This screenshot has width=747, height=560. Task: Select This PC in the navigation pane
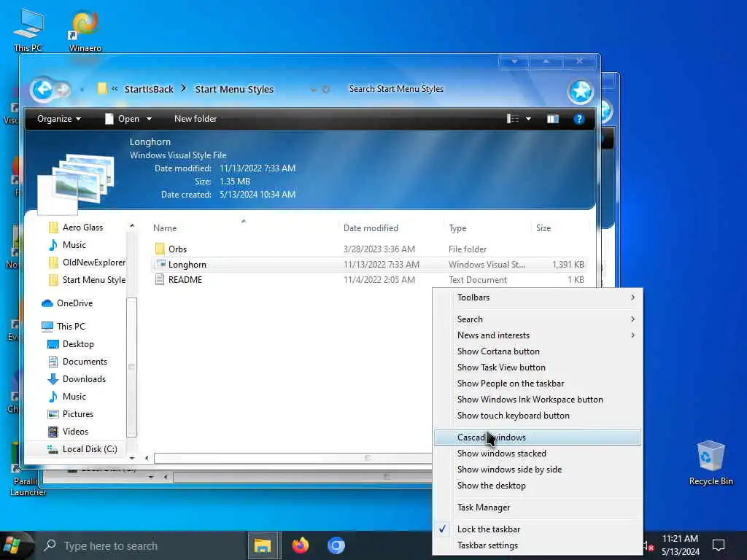point(63,326)
